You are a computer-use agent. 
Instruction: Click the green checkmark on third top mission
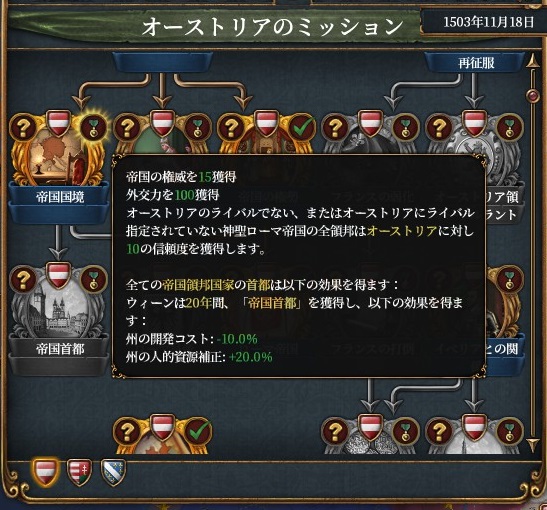point(302,127)
